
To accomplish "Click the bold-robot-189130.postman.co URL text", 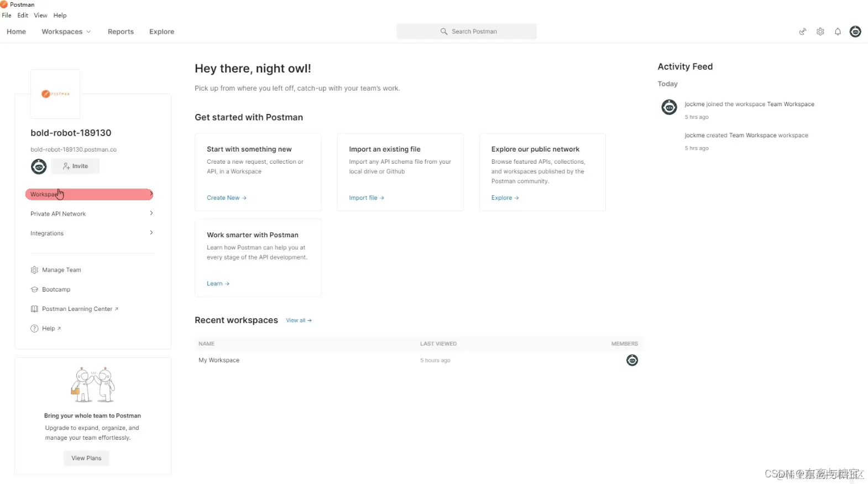I will 74,149.
